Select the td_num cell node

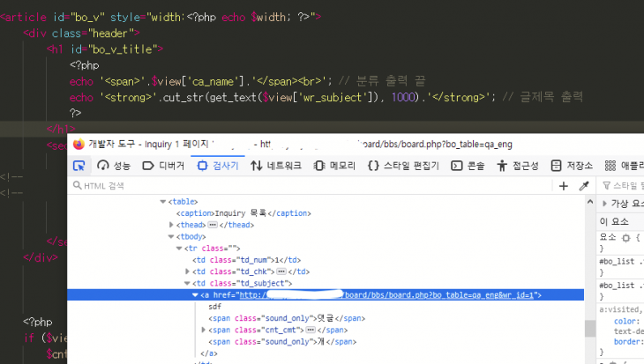tap(246, 260)
